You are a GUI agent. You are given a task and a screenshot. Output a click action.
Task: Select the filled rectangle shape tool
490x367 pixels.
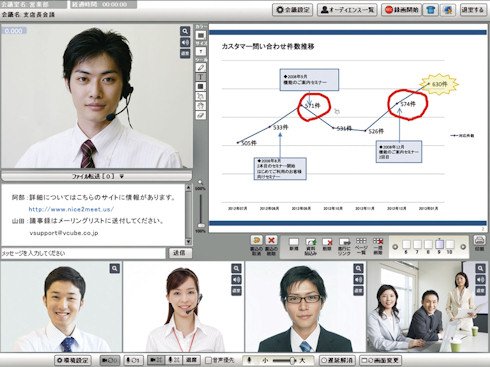pyautogui.click(x=200, y=87)
